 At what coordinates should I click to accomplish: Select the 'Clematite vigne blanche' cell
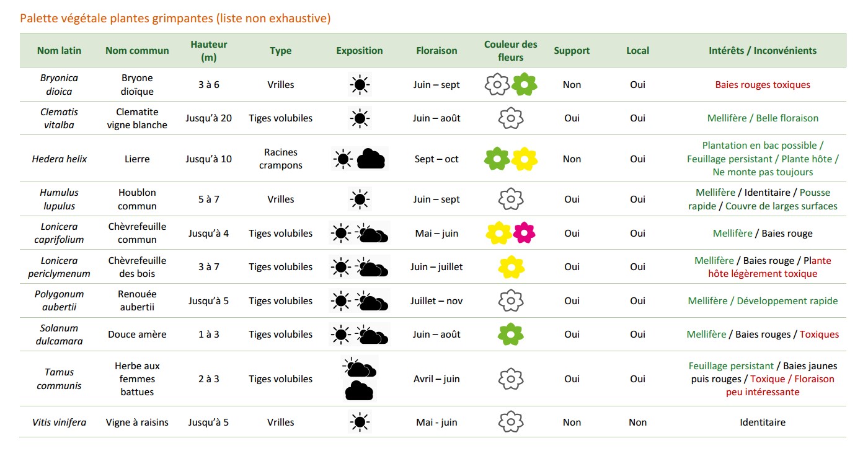coord(137,118)
